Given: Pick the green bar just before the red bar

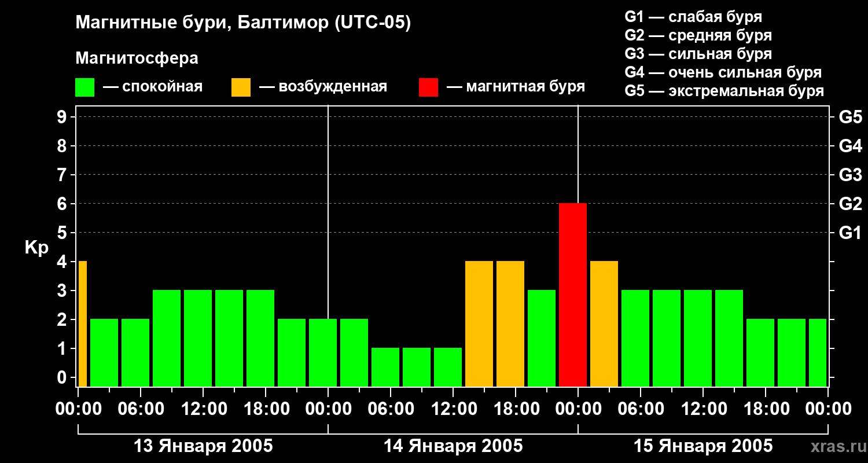Looking at the screenshot, I should click(542, 339).
